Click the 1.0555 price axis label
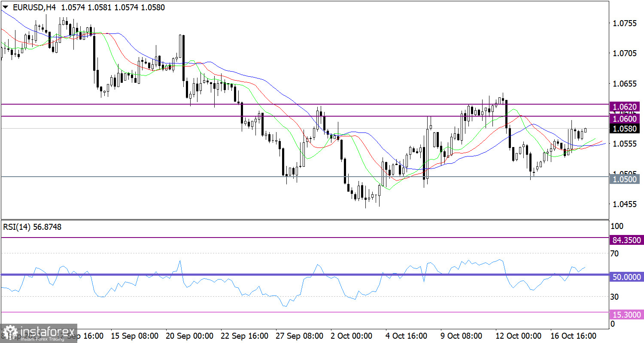Screen dimensions: 644x343 [x=625, y=143]
